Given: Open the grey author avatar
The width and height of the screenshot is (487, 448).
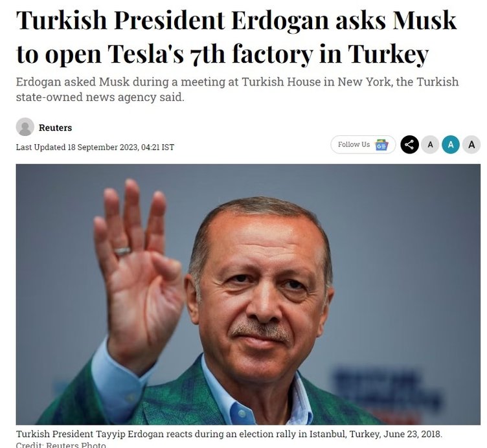Looking at the screenshot, I should 25,127.
